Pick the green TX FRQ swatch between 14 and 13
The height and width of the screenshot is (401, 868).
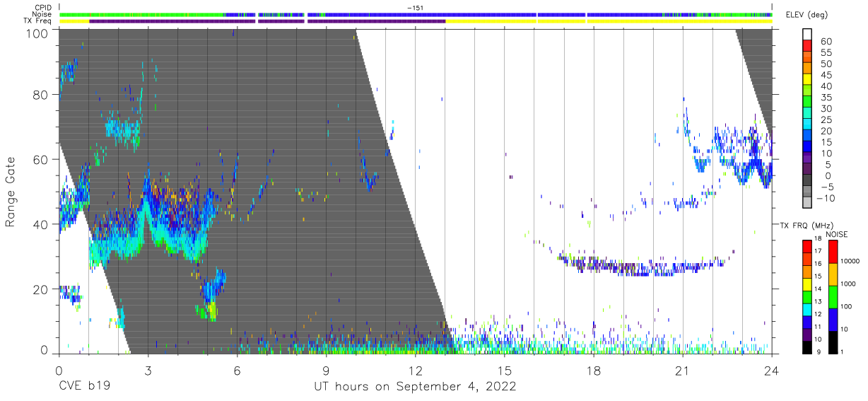click(807, 296)
